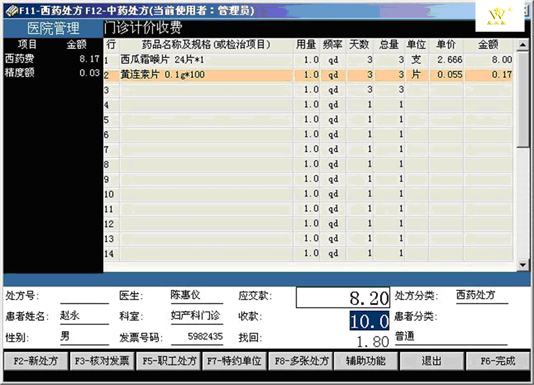Click the 医生 field showing 陈惠仪

click(x=197, y=295)
